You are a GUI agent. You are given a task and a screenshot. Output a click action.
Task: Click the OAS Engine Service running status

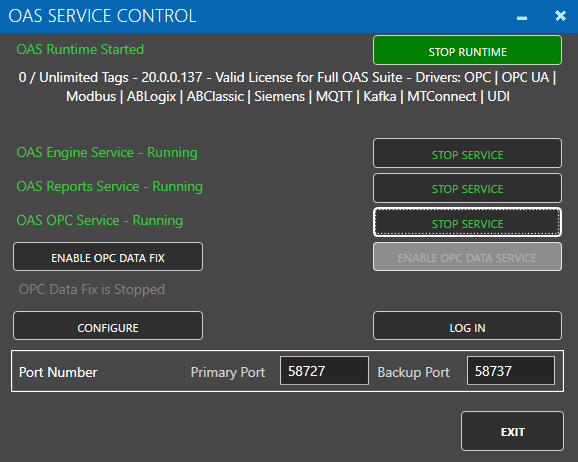click(x=107, y=153)
